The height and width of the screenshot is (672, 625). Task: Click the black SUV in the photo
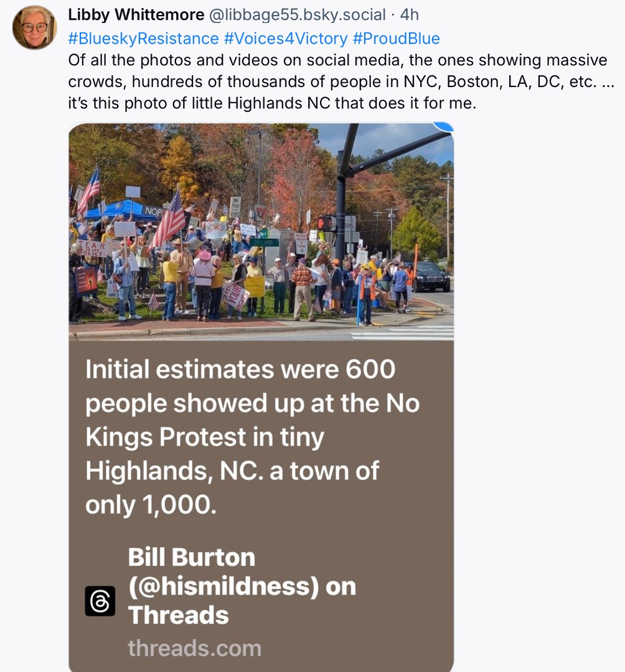coord(431,276)
